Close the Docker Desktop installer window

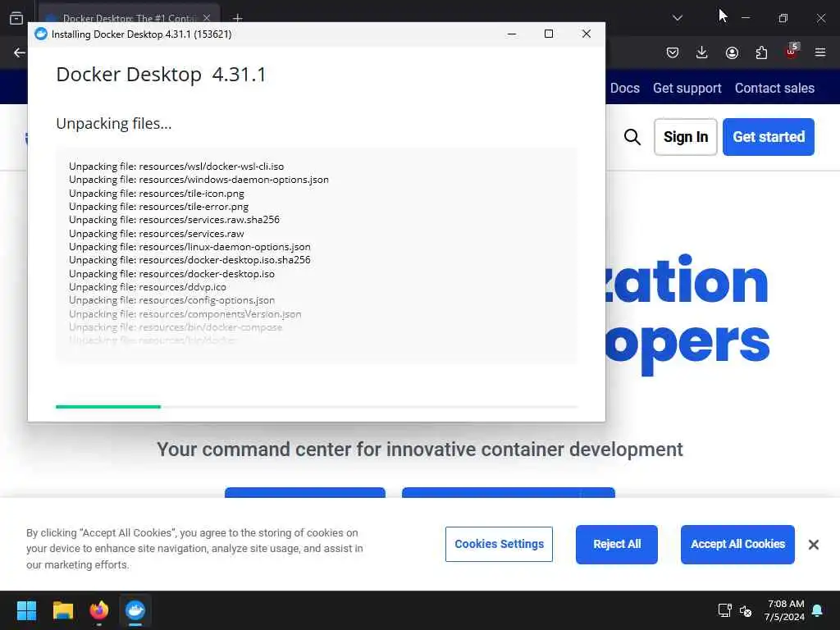586,34
